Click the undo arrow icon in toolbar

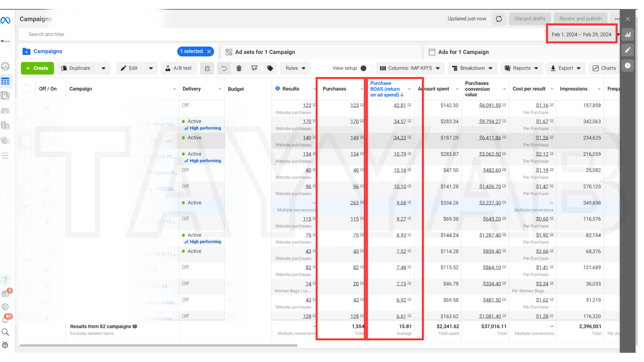[x=224, y=68]
